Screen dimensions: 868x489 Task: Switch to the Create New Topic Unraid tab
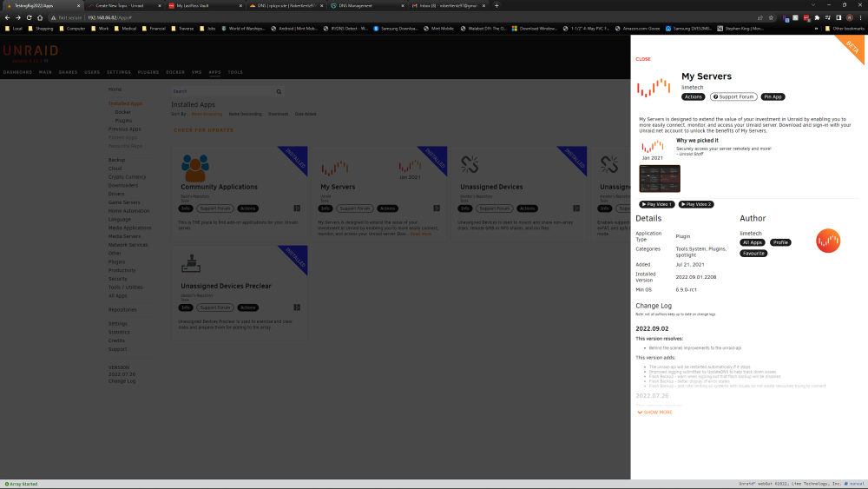coord(124,5)
